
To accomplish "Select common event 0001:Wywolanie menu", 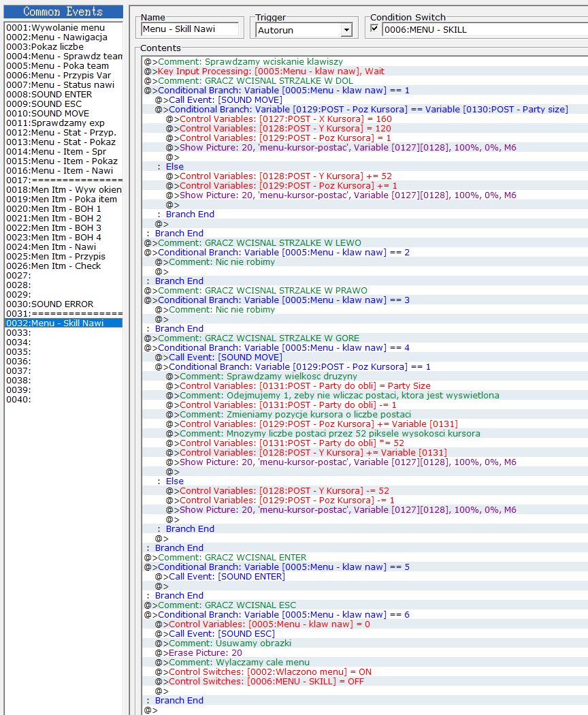I will tap(63, 28).
